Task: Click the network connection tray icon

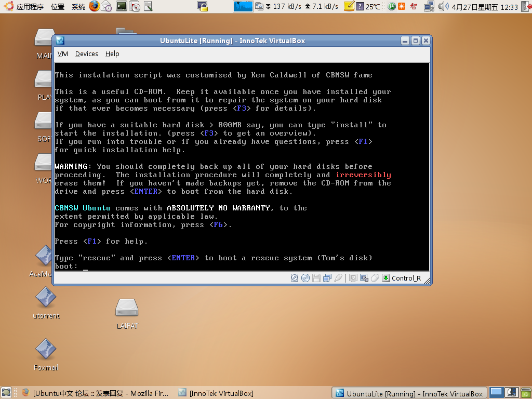Action: click(x=429, y=6)
